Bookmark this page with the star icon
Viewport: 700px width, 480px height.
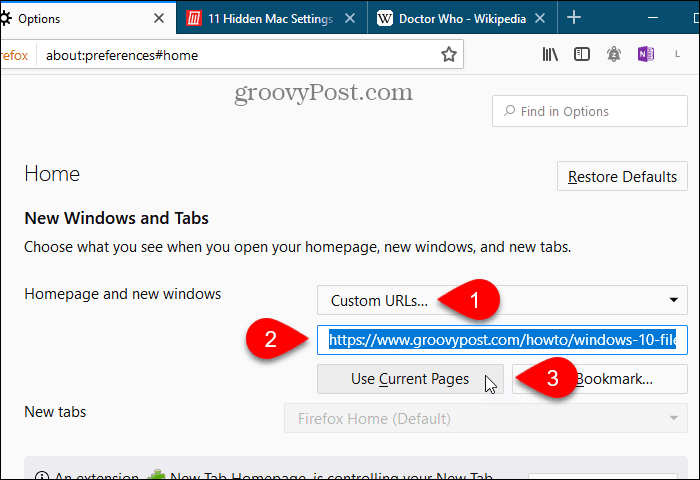449,54
